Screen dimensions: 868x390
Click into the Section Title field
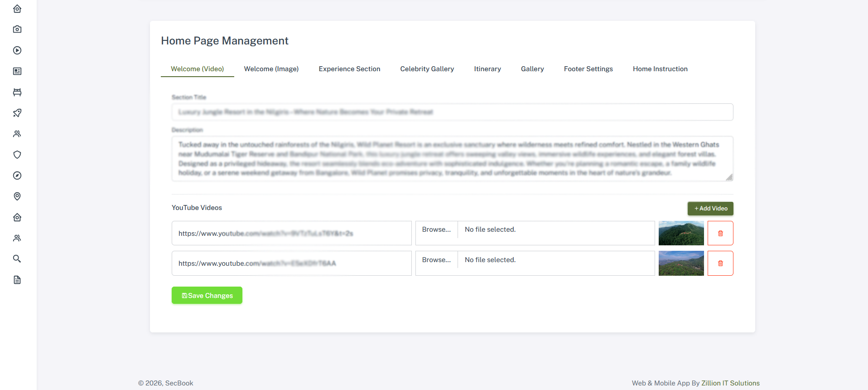pyautogui.click(x=452, y=112)
